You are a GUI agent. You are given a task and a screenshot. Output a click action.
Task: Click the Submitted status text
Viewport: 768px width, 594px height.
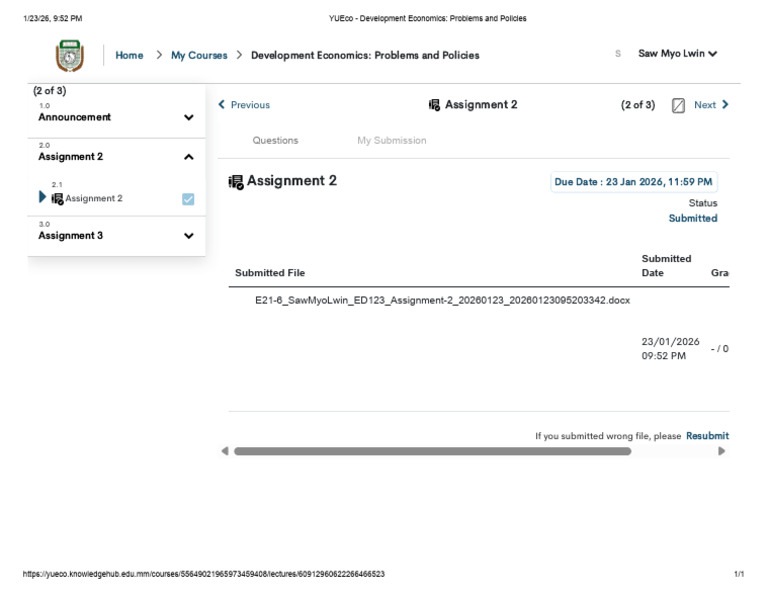693,218
